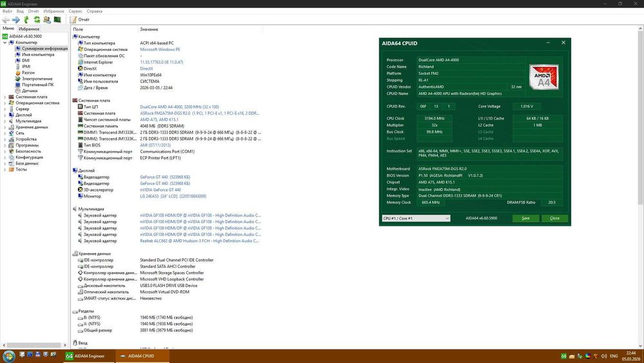The height and width of the screenshot is (363, 644).
Task: Click Save in the AIDA64 CPUID window
Action: pyautogui.click(x=526, y=219)
